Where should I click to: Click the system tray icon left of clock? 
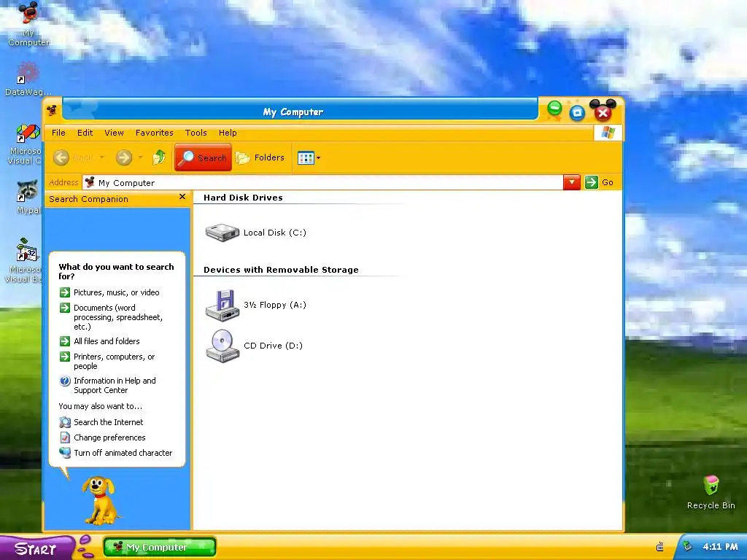pyautogui.click(x=659, y=547)
